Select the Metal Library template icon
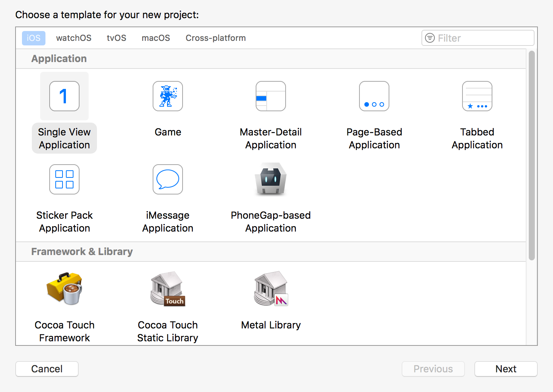This screenshot has height=392, width=553. click(x=271, y=289)
